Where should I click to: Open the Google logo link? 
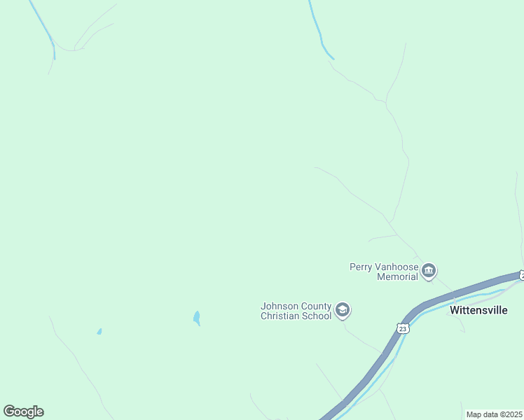tap(23, 412)
